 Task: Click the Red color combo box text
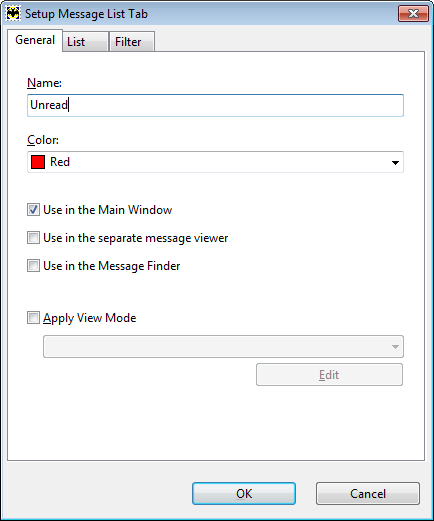click(x=60, y=162)
